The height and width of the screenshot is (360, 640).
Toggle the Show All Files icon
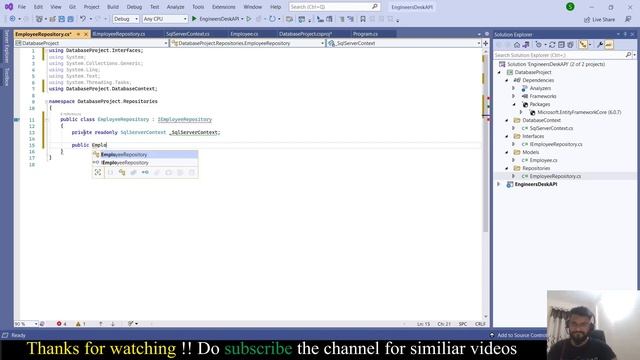point(570,44)
